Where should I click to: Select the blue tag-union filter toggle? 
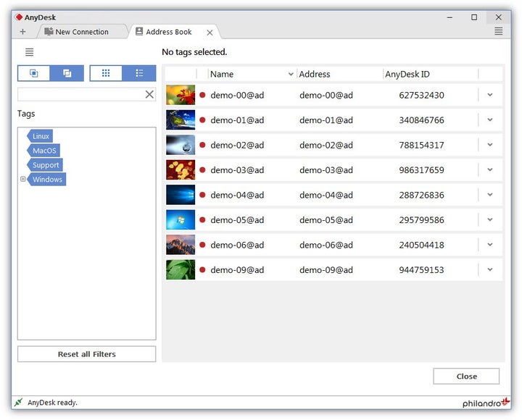click(x=67, y=73)
